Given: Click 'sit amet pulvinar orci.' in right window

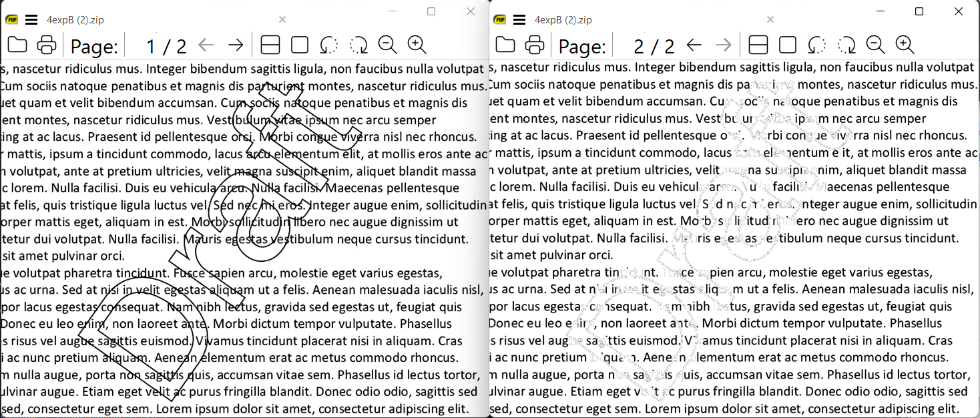Looking at the screenshot, I should (x=551, y=255).
